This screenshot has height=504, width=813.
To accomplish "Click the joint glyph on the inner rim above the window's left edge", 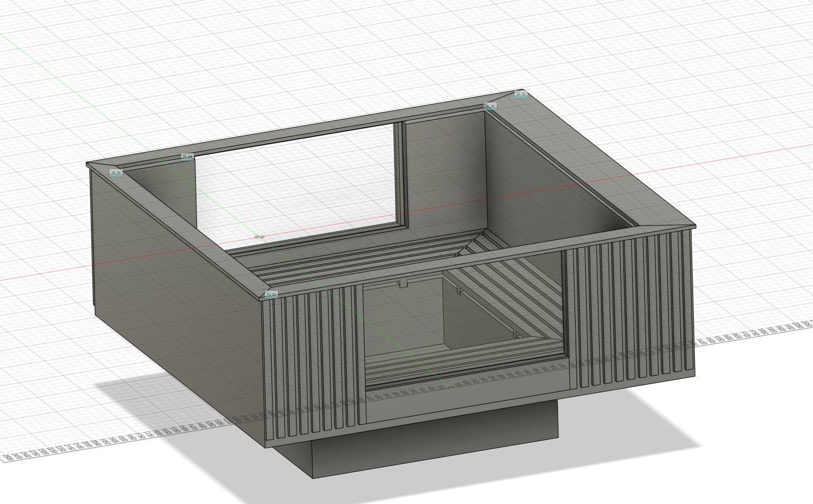I will 187,157.
